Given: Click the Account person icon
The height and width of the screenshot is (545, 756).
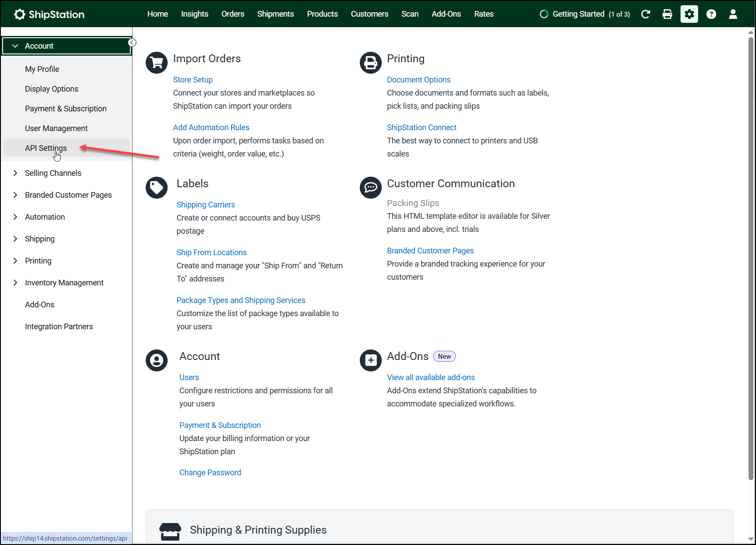Looking at the screenshot, I should pos(157,360).
